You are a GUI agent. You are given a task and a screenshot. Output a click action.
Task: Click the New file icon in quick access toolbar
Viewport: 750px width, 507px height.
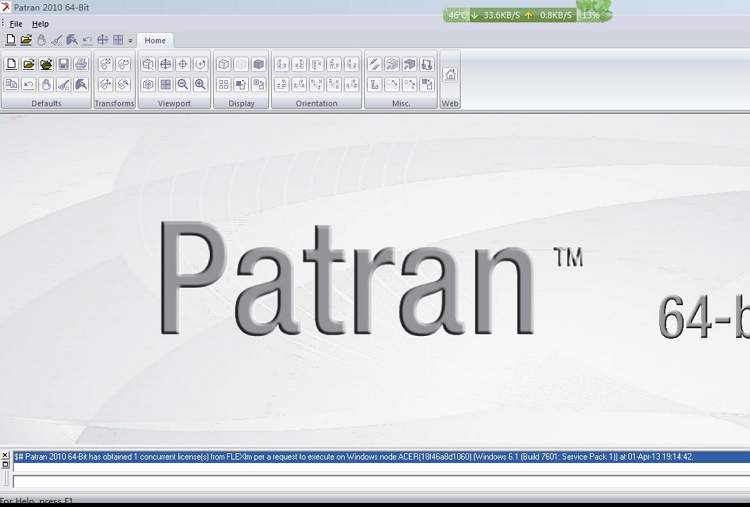[11, 40]
